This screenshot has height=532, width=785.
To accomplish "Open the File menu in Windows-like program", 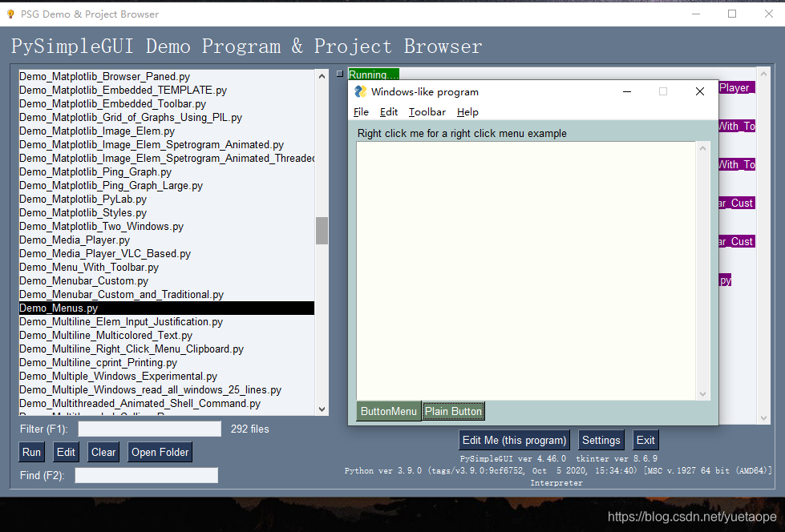I will [361, 112].
